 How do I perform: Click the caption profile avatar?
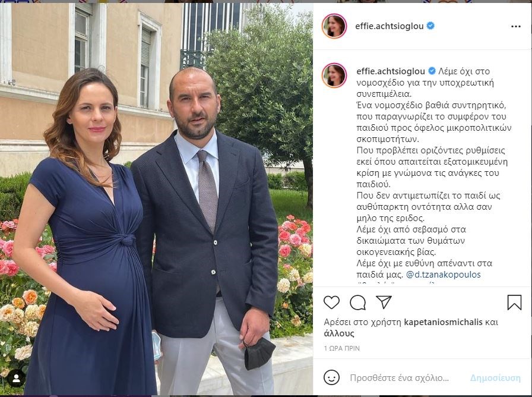pyautogui.click(x=334, y=75)
